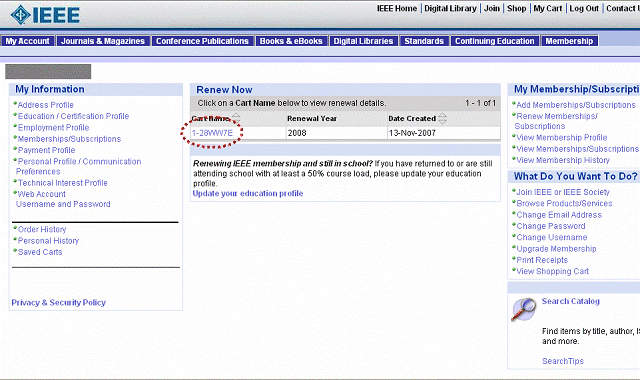Open the Standards tab

click(x=424, y=41)
